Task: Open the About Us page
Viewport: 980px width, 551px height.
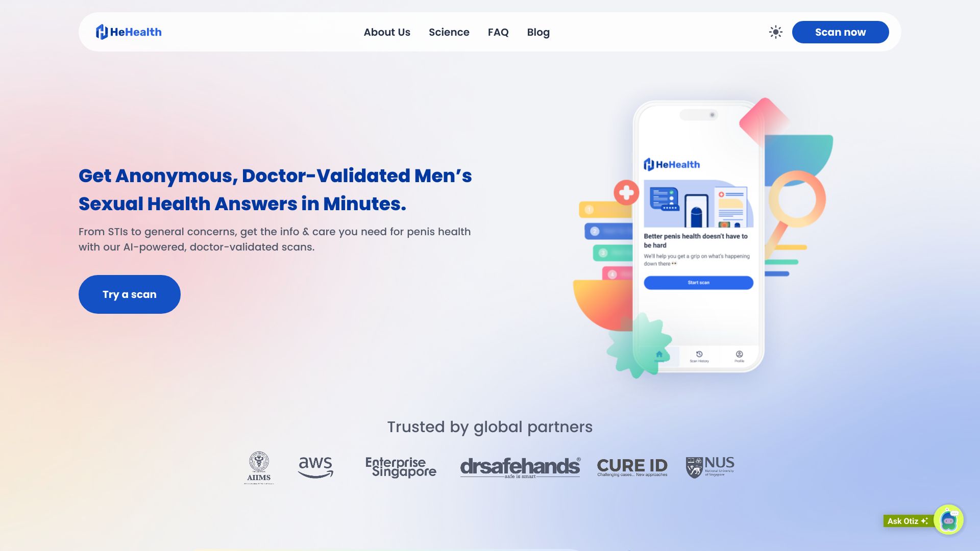Action: 386,32
